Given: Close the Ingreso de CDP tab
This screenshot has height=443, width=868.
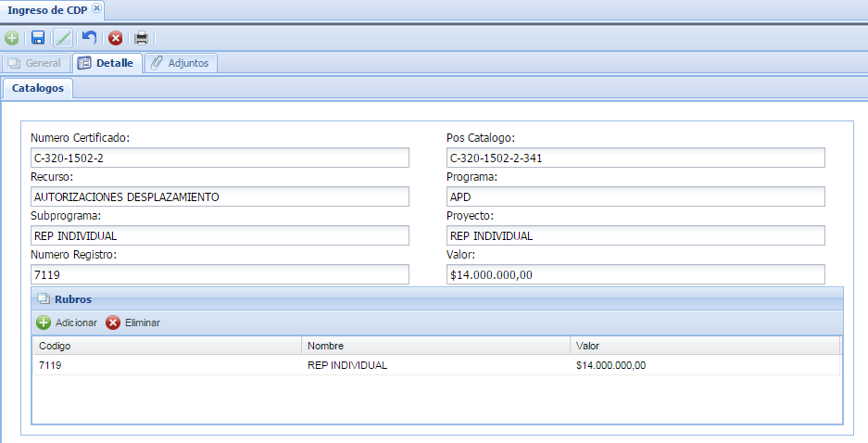Looking at the screenshot, I should pos(96,8).
